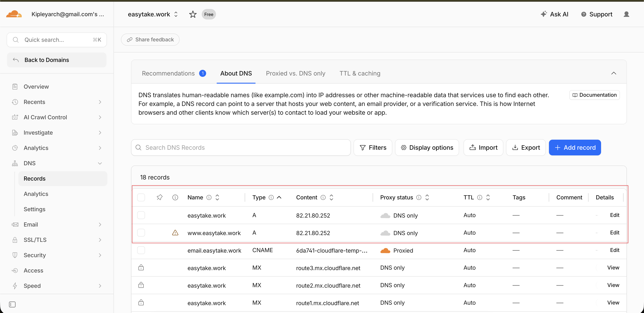Expand the SSL/TLS sidebar section
The width and height of the screenshot is (644, 313).
(x=100, y=240)
